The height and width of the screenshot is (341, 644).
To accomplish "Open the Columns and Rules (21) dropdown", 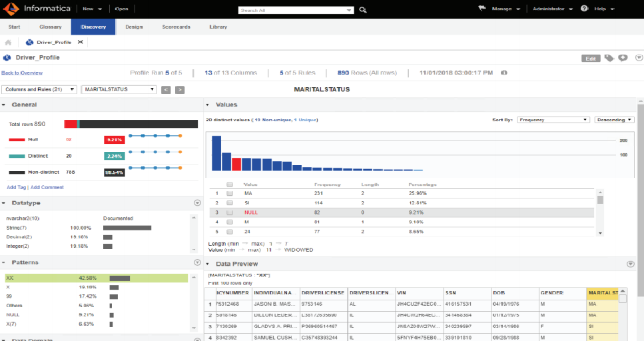I will click(39, 89).
